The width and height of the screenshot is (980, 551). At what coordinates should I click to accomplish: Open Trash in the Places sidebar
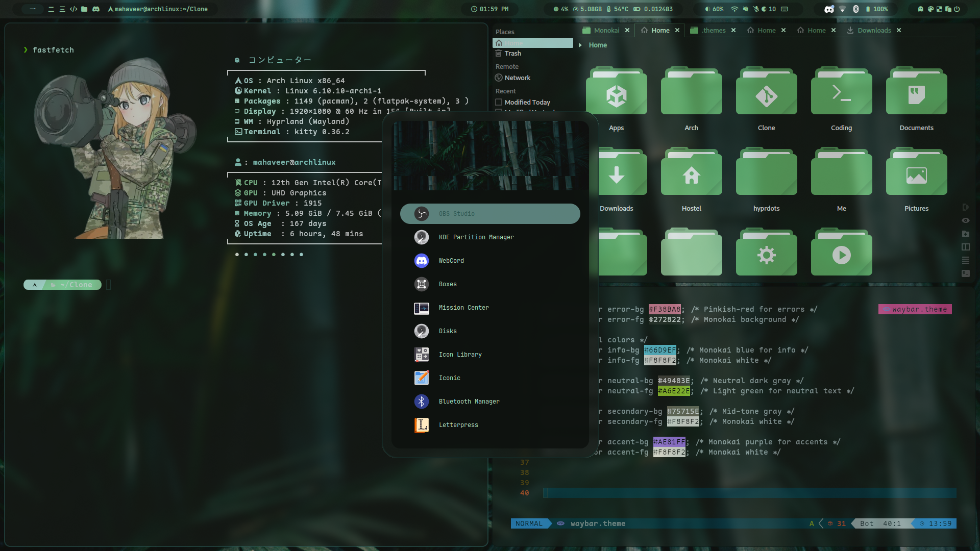[512, 53]
